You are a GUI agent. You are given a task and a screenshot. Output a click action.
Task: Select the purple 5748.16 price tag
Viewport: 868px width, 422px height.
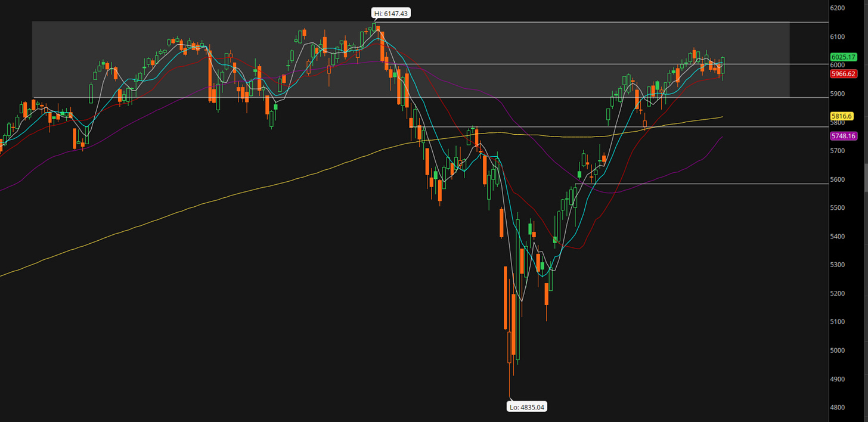click(844, 136)
